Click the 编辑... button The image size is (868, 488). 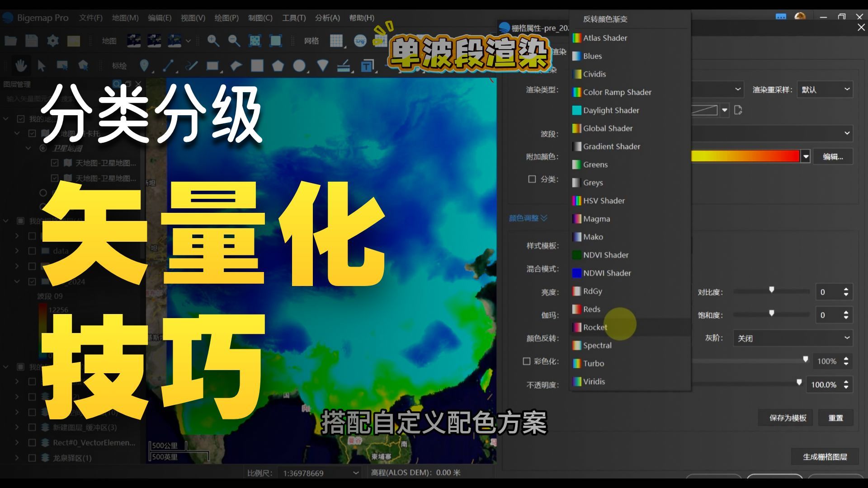[x=833, y=157]
